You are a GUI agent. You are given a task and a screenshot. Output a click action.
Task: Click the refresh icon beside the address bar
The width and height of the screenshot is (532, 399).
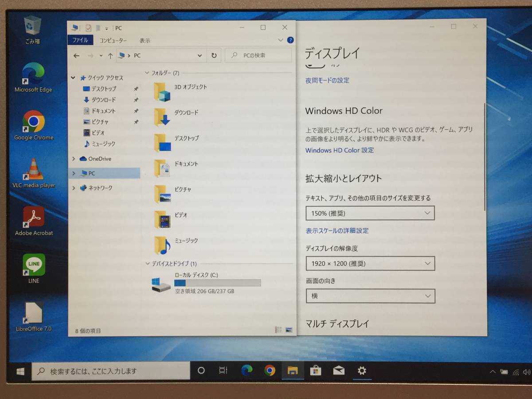[x=214, y=55]
